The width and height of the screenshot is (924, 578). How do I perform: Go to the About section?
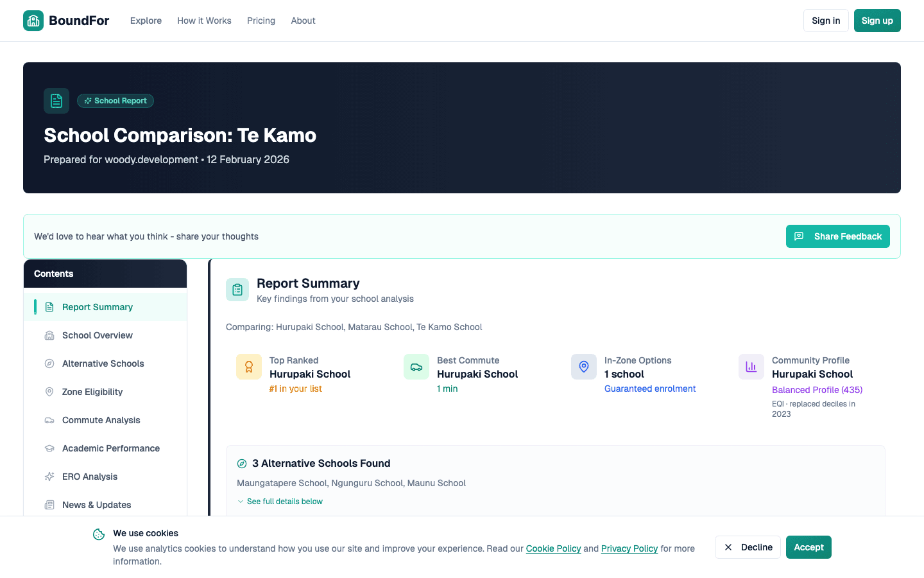[303, 21]
